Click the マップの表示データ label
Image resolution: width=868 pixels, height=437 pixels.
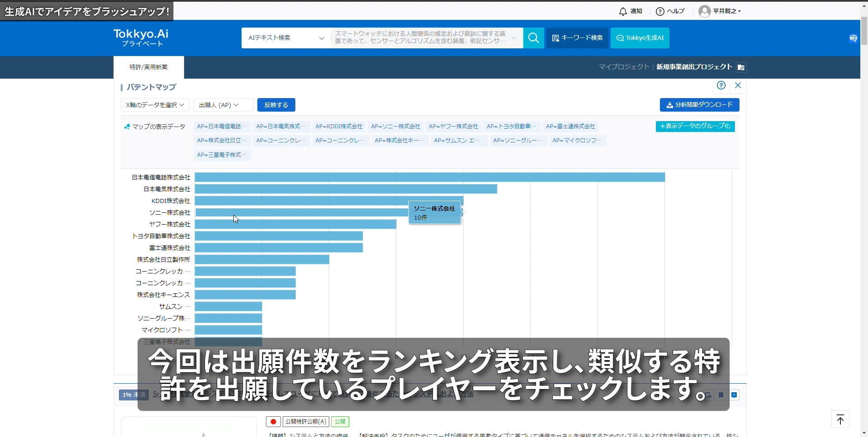159,127
